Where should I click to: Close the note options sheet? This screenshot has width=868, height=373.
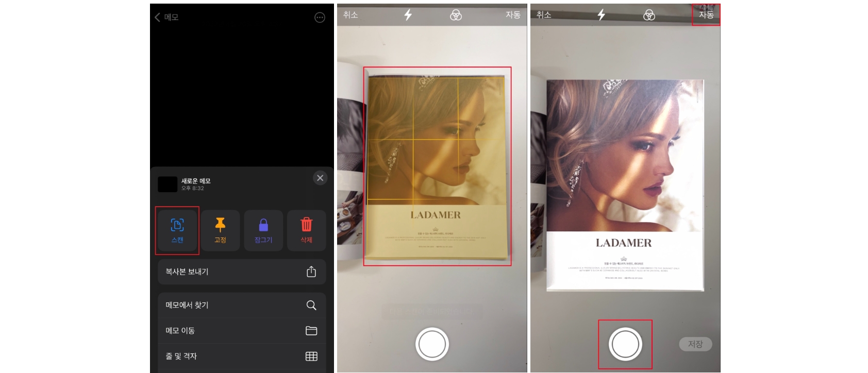pyautogui.click(x=320, y=178)
